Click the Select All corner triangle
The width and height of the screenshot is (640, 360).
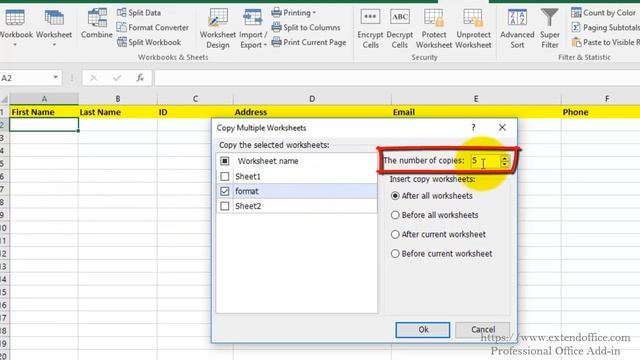click(x=4, y=99)
